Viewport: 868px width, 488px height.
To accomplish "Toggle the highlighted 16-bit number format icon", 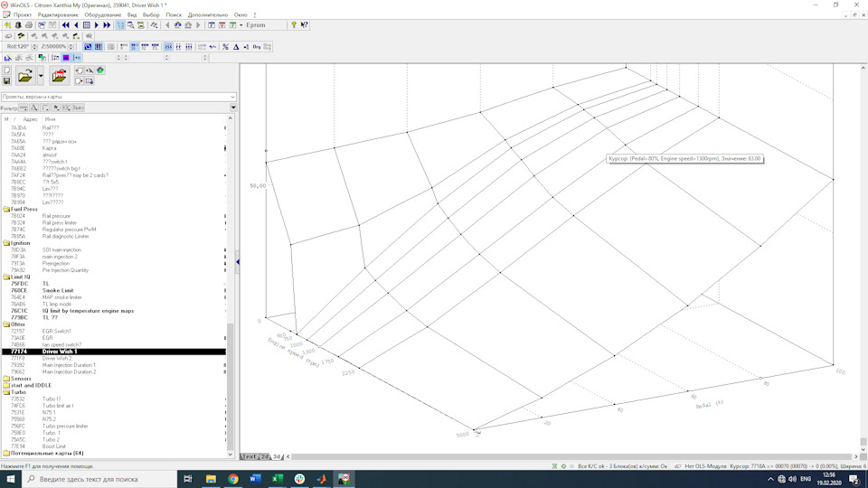I will pos(135,47).
